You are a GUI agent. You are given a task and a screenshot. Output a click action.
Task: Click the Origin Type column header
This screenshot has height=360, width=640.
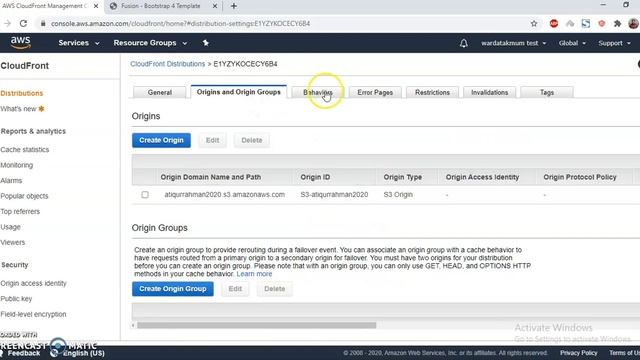403,177
